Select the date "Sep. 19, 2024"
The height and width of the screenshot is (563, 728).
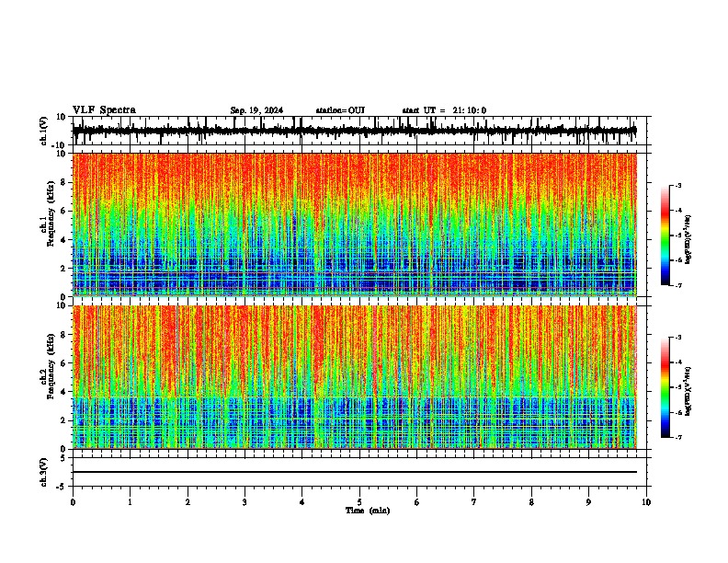(x=256, y=110)
